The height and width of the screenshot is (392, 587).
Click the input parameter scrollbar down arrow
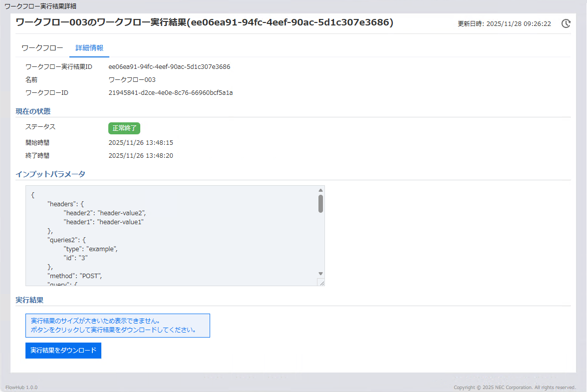(320, 274)
